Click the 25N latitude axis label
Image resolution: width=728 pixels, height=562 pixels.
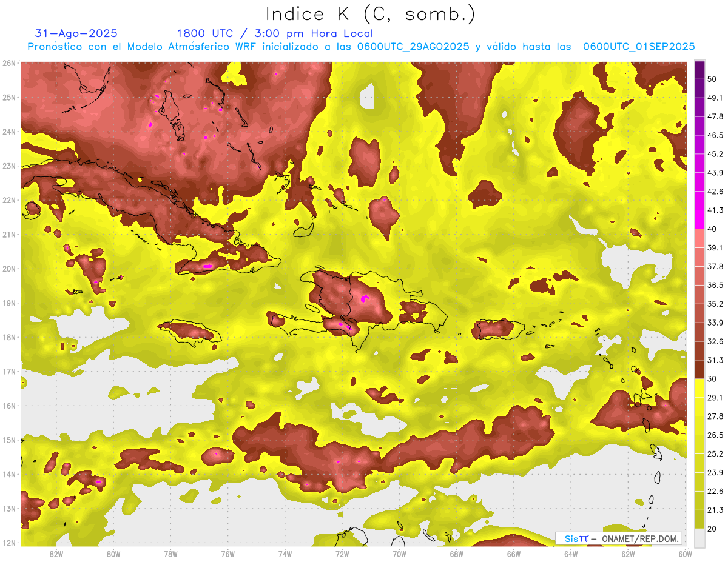8,97
